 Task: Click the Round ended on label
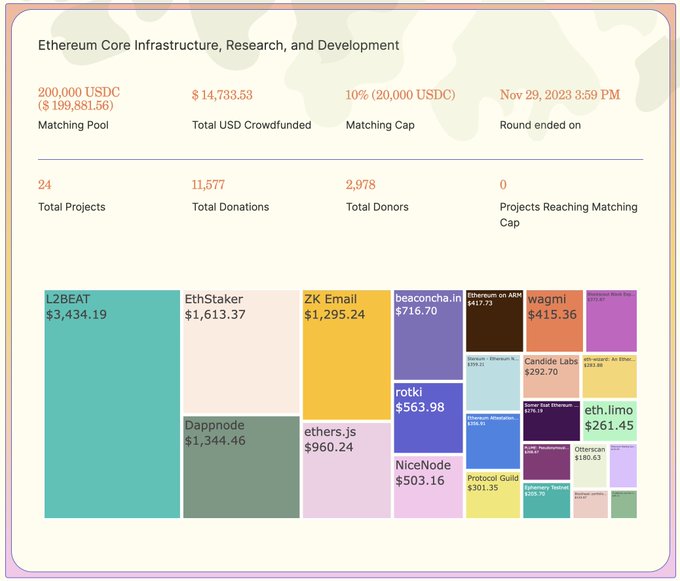tap(540, 125)
